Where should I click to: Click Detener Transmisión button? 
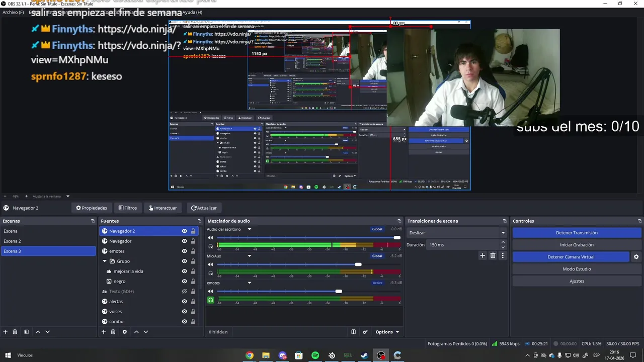click(x=577, y=233)
